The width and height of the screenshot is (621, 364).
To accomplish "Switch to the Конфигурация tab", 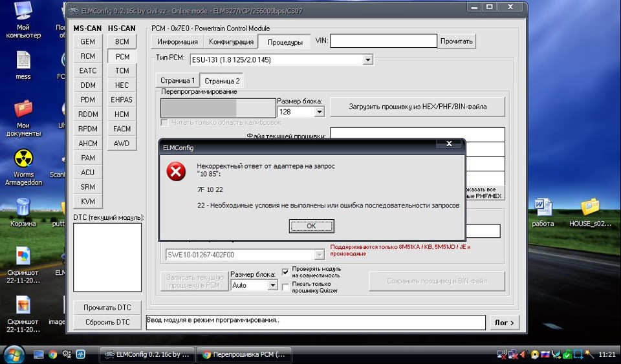I will pos(231,41).
